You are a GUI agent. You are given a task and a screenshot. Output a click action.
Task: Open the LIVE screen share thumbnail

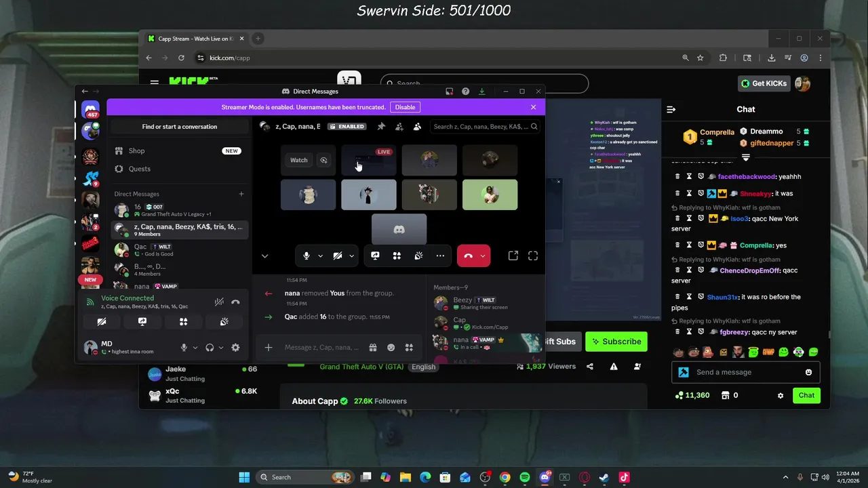coord(368,161)
